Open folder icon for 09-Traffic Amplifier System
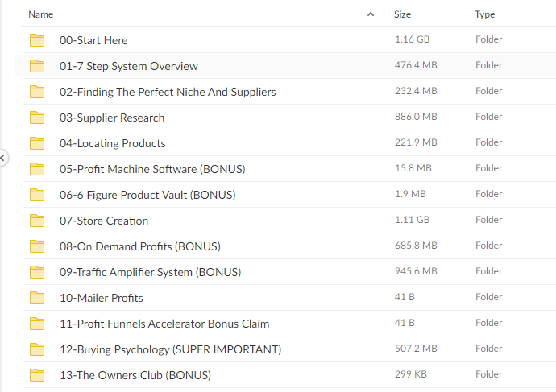This screenshot has width=556, height=392. click(x=37, y=272)
